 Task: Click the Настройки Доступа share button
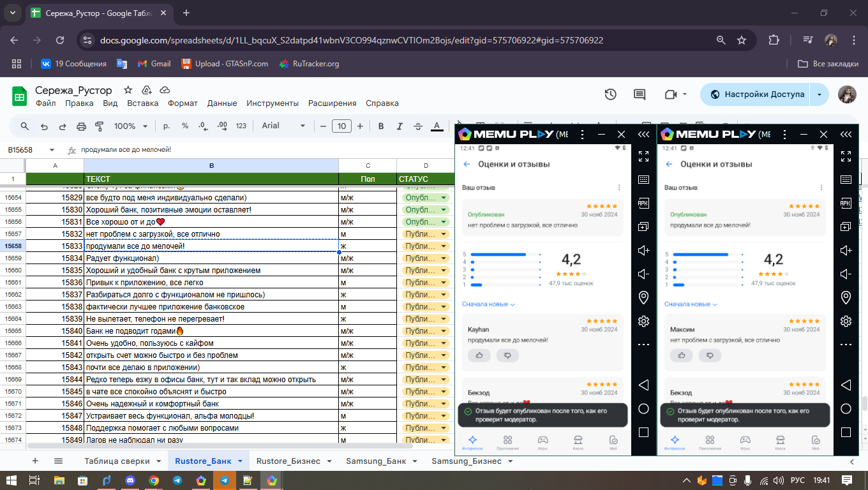tap(756, 94)
